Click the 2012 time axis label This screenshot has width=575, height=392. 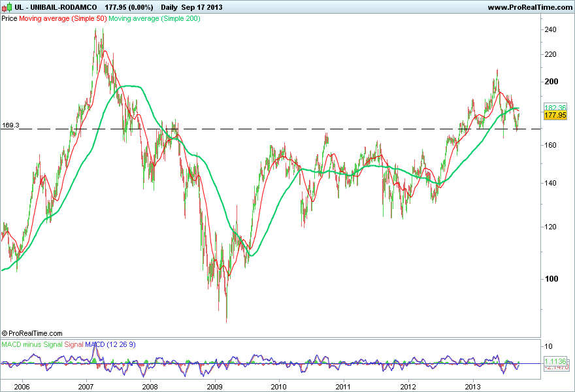pyautogui.click(x=408, y=387)
